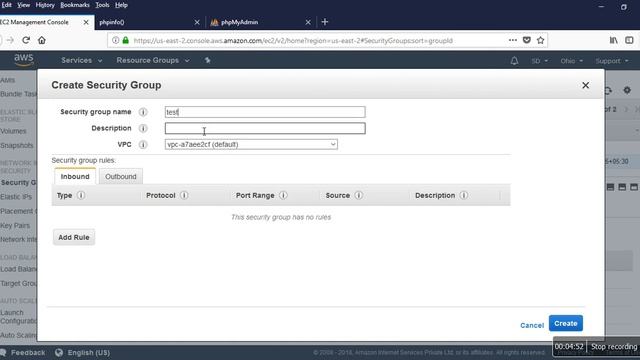
Task: Close the phpinfo() tab
Action: coord(197,22)
